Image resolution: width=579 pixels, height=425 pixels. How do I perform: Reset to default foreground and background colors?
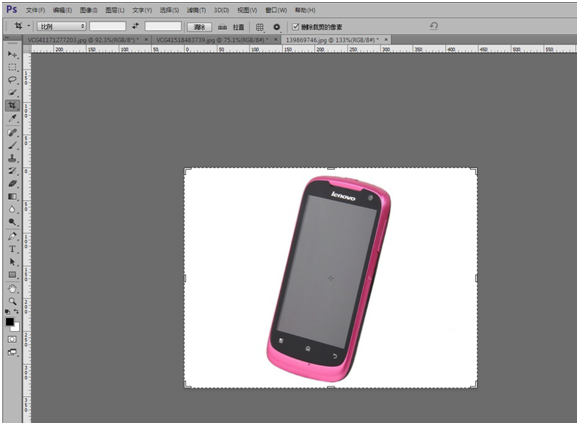pyautogui.click(x=7, y=312)
